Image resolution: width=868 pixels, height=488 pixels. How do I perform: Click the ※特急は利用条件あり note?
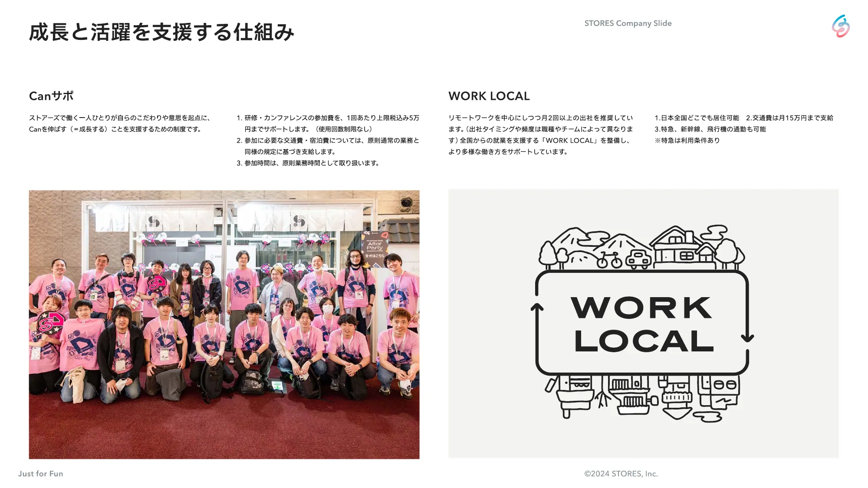[687, 141]
